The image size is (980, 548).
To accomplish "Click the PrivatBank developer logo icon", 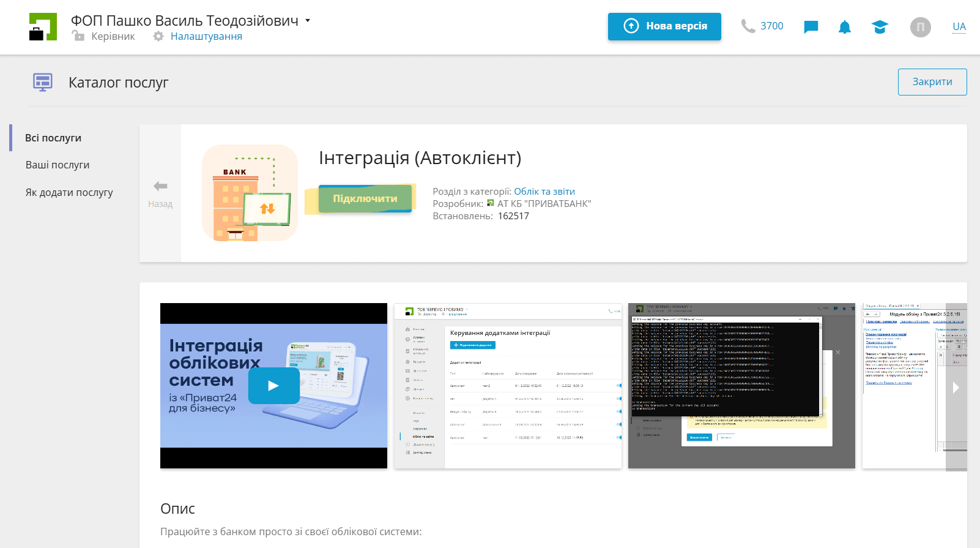I will 491,203.
